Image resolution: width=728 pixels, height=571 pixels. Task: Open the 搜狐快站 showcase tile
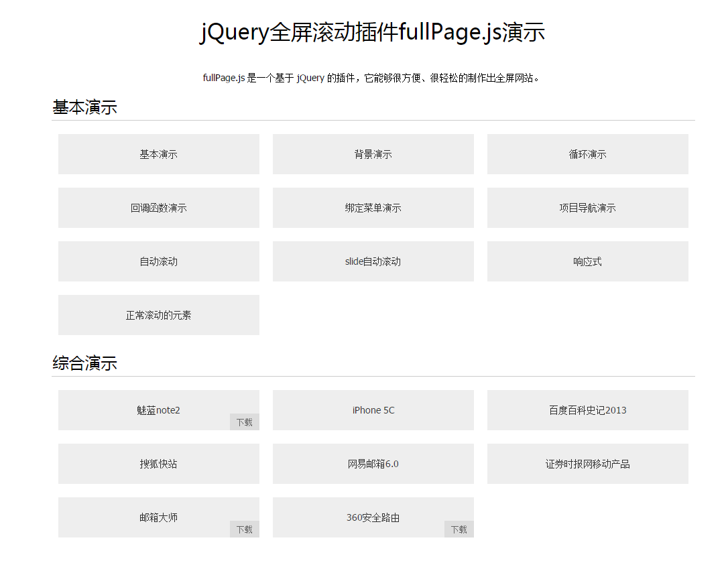(x=158, y=464)
